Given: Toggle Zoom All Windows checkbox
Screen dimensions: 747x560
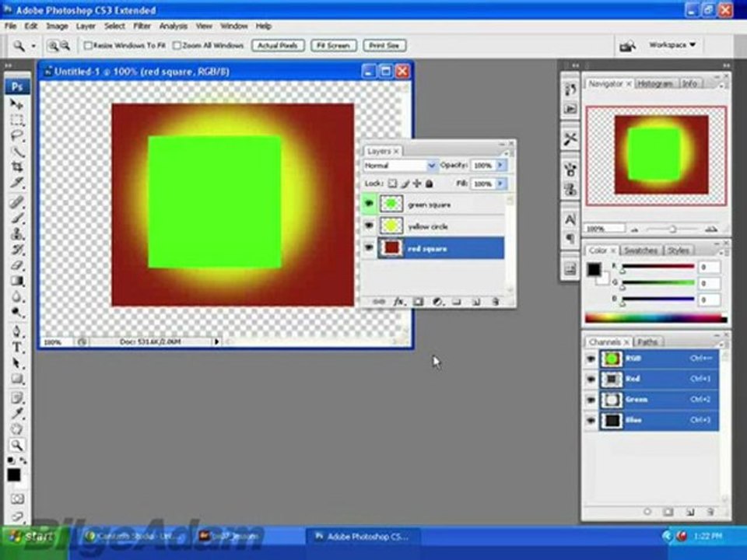Looking at the screenshot, I should click(x=177, y=45).
